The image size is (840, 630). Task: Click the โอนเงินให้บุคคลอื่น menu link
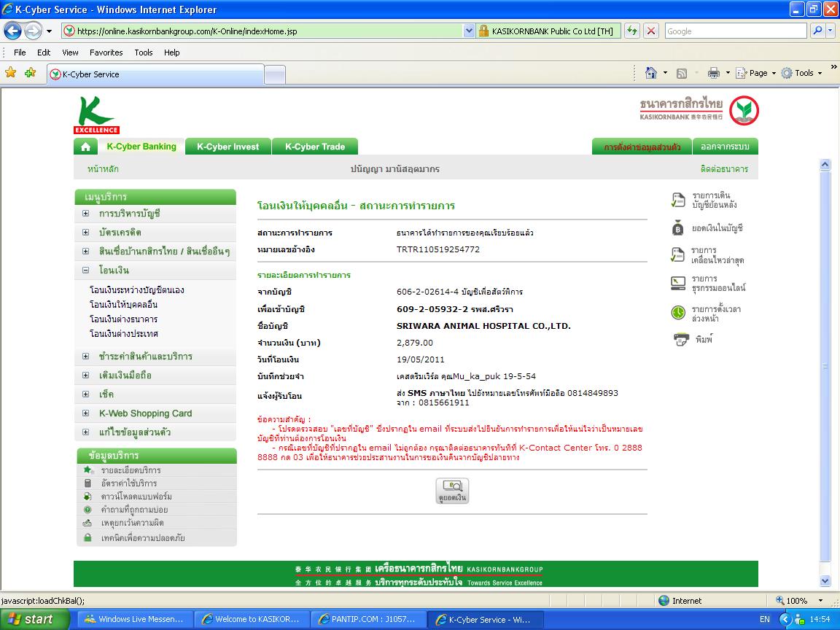(124, 305)
